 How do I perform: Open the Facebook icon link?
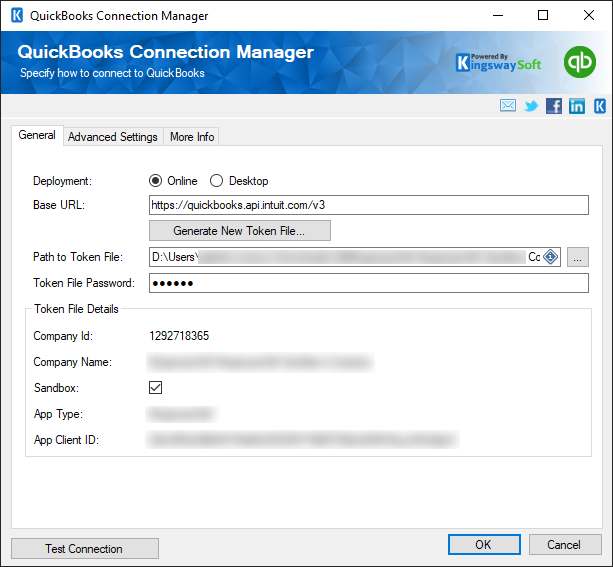pyautogui.click(x=554, y=106)
